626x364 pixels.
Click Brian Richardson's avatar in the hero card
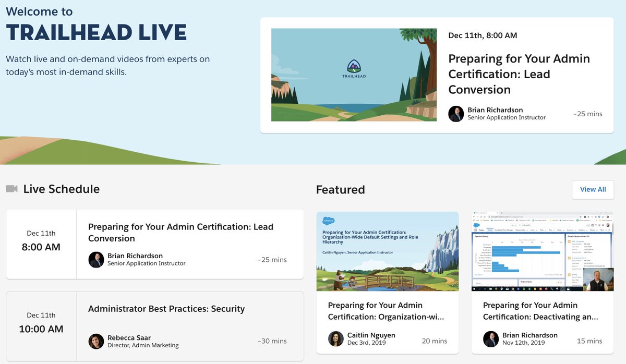tap(456, 114)
